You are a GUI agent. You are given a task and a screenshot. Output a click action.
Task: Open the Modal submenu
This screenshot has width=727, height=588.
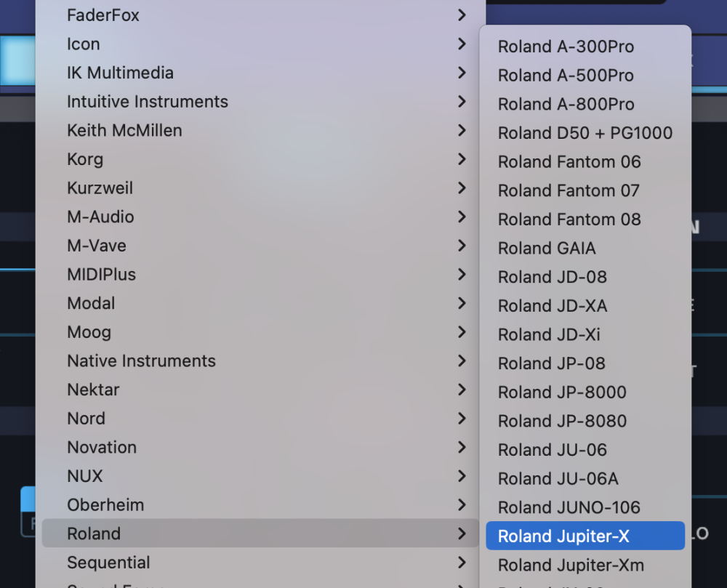click(260, 303)
